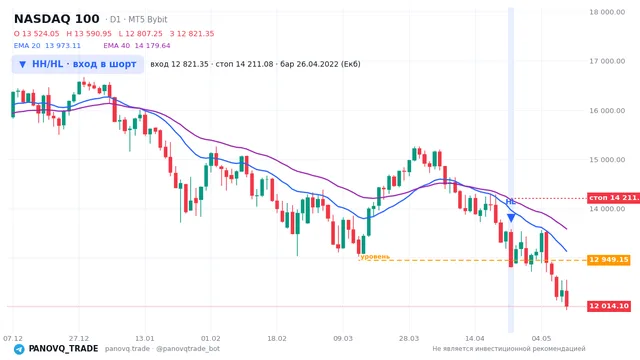Click the Telegram logo icon
Screen dimensions: 640x360
(x=19, y=349)
